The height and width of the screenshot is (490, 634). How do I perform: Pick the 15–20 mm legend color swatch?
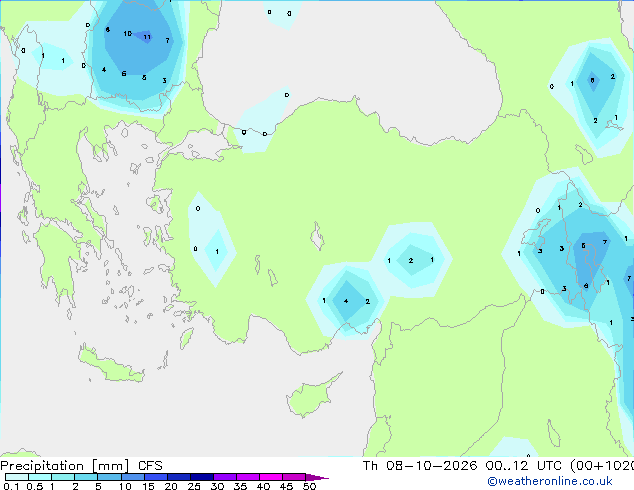coord(155,477)
